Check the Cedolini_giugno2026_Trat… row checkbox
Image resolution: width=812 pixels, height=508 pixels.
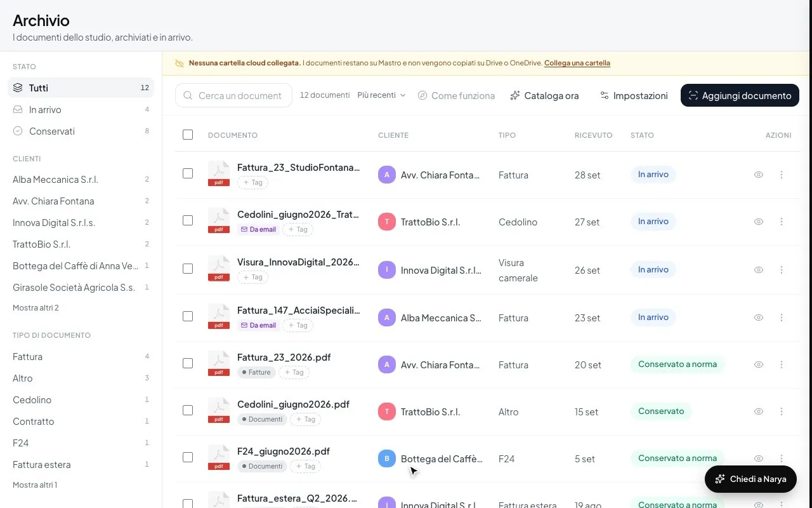(187, 220)
